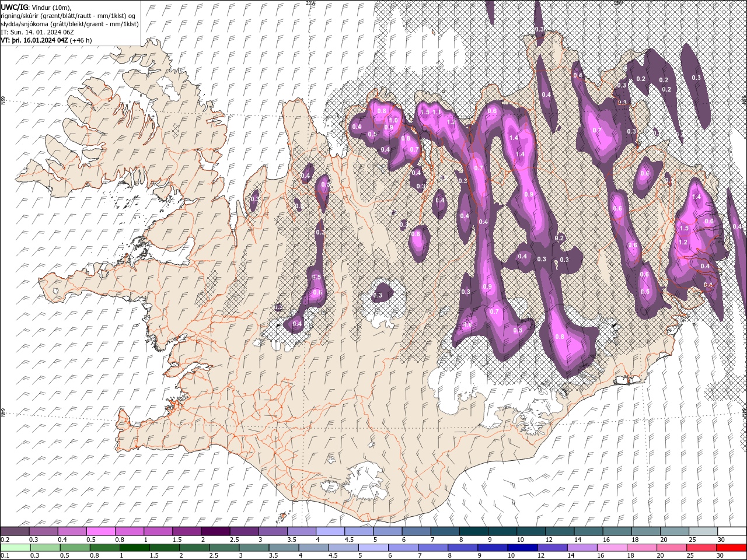Select the darkest green swatch labeled 1
The height and width of the screenshot is (560, 747).
pyautogui.click(x=134, y=548)
